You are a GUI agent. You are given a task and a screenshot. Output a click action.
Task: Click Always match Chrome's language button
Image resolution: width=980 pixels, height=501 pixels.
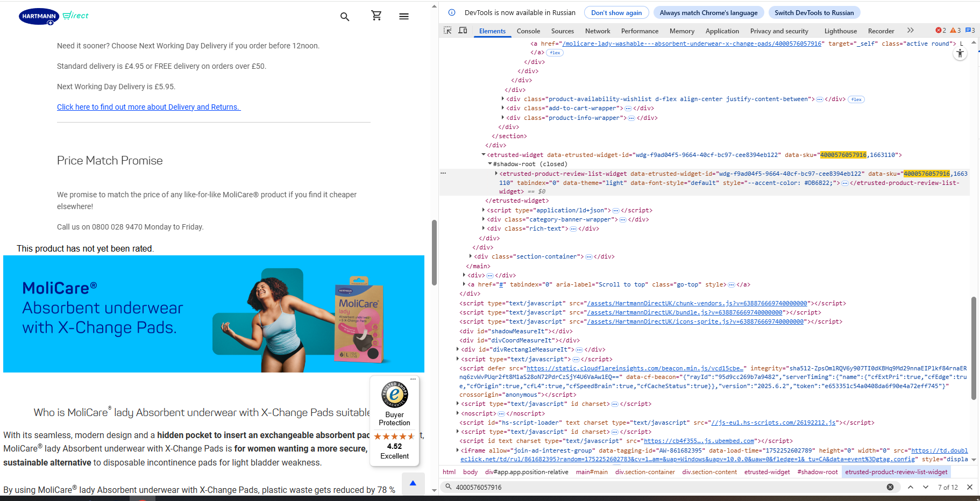click(x=708, y=12)
